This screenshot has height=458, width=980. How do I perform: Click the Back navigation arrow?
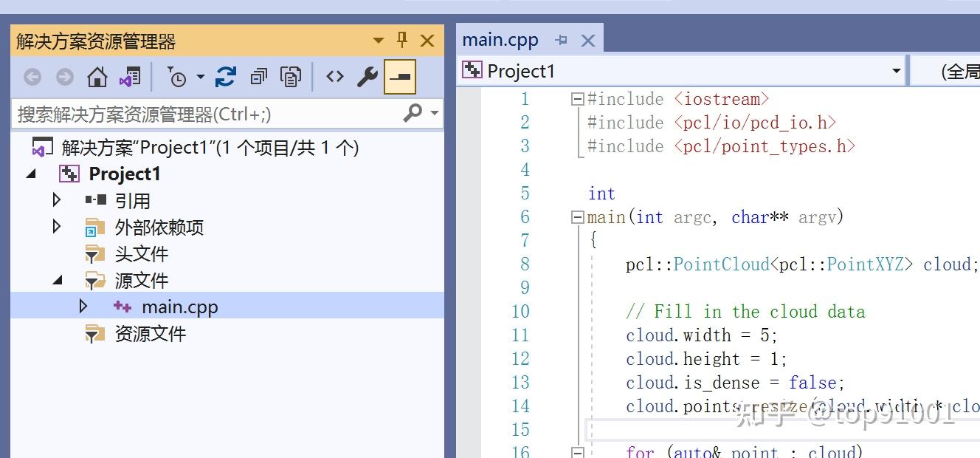pyautogui.click(x=32, y=75)
